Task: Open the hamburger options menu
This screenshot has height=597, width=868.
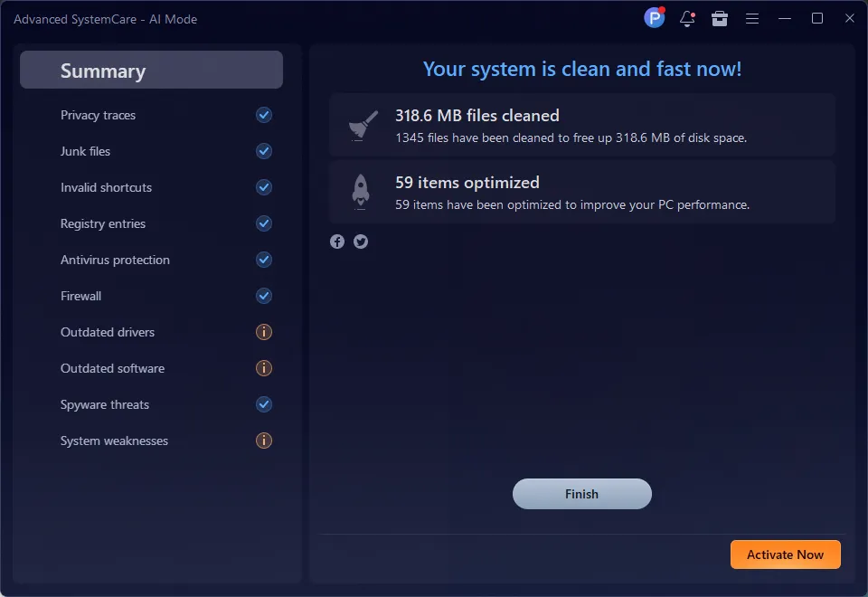Action: [x=751, y=18]
